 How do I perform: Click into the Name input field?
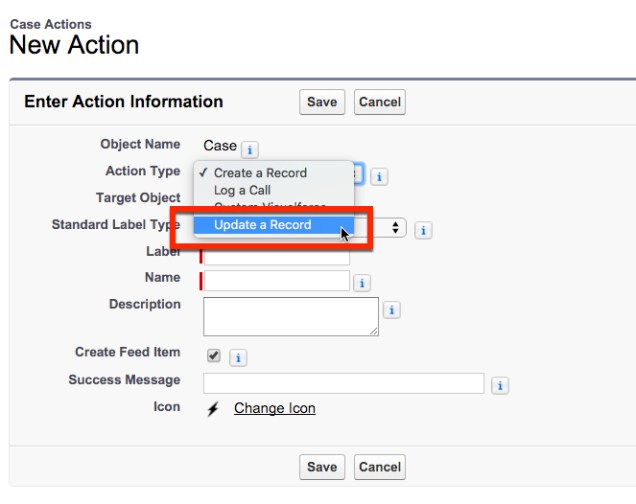click(276, 282)
